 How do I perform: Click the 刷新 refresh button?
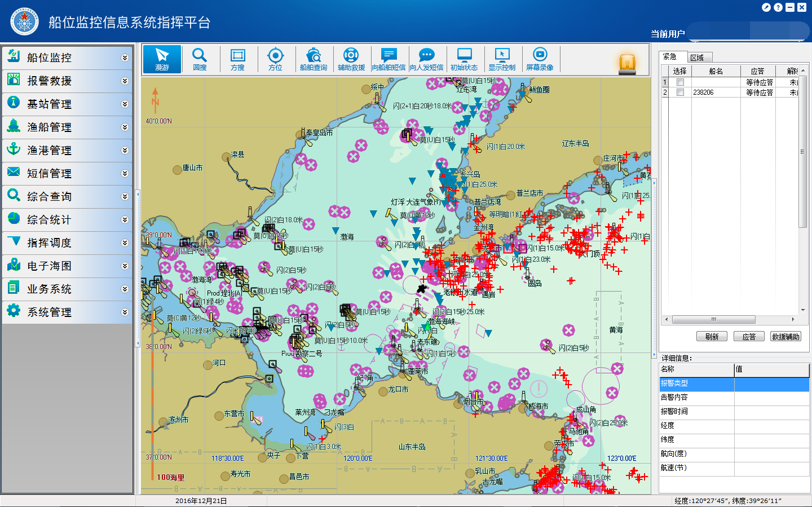[x=712, y=336]
